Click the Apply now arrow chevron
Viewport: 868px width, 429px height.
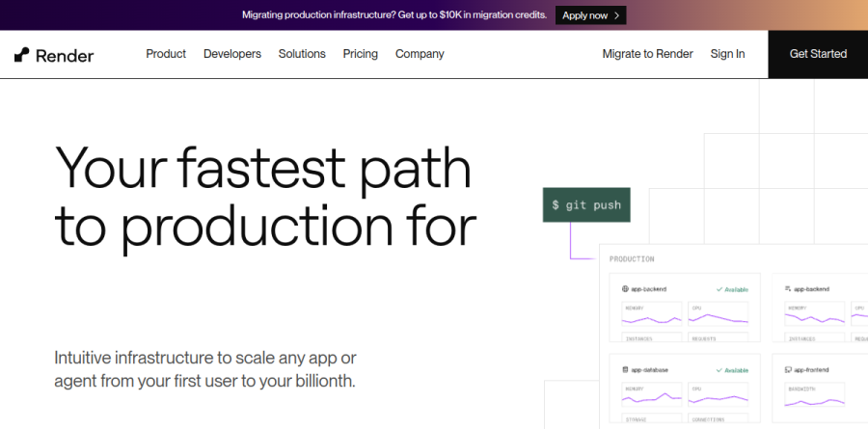pos(616,15)
